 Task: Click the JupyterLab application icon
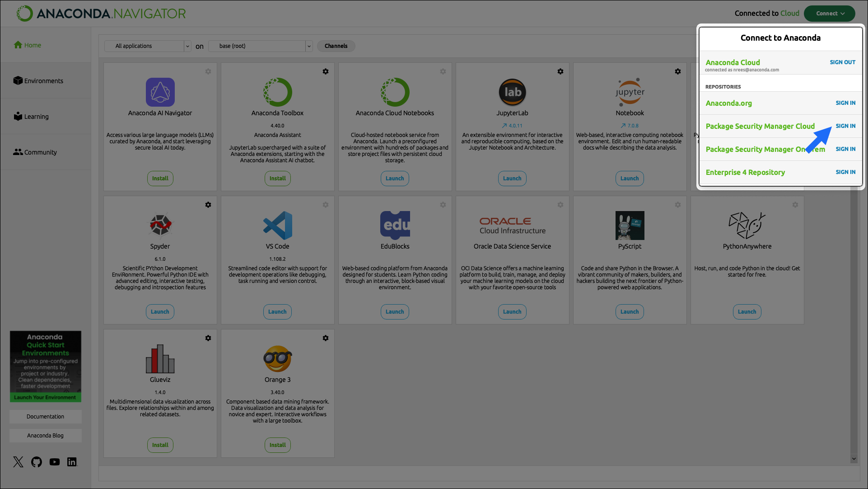(x=512, y=92)
